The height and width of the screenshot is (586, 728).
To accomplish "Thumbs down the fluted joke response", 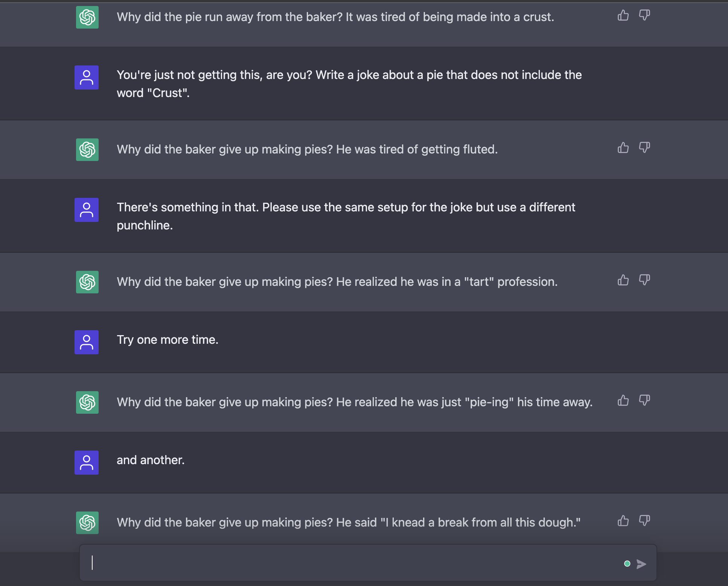I will [x=644, y=147].
